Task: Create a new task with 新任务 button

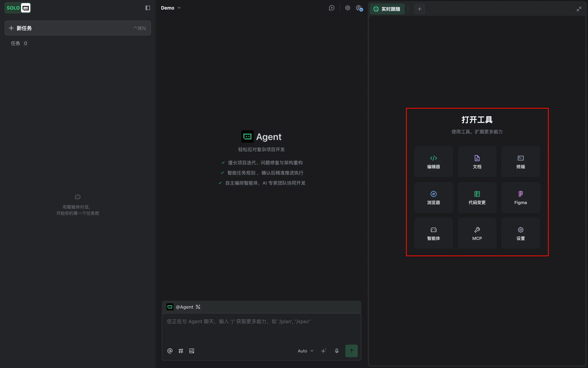Action: click(78, 28)
